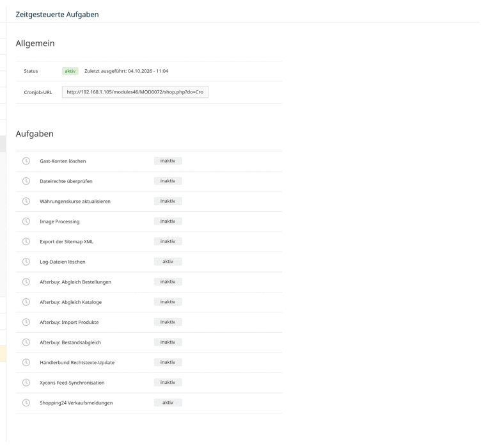Open the Afterbuy: Import Produkte task

[x=69, y=323]
